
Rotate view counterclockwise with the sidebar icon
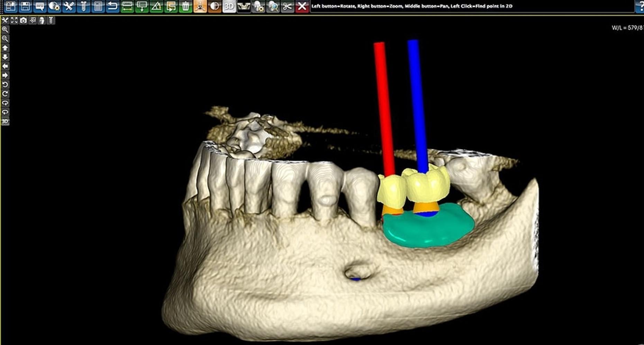click(x=5, y=84)
